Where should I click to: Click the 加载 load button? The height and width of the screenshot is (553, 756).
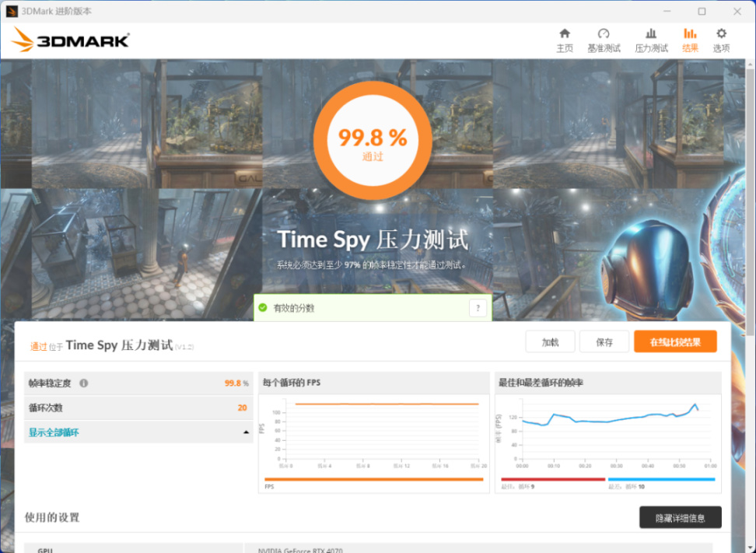tap(550, 341)
